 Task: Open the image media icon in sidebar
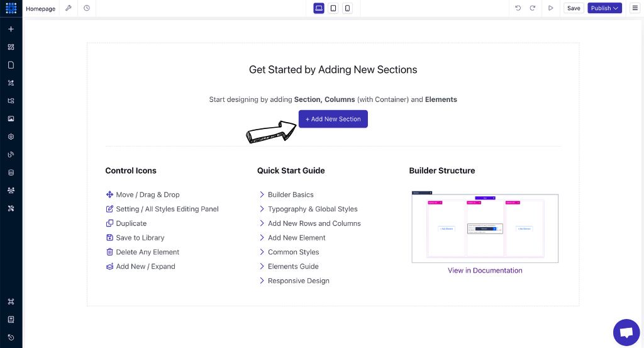[11, 119]
